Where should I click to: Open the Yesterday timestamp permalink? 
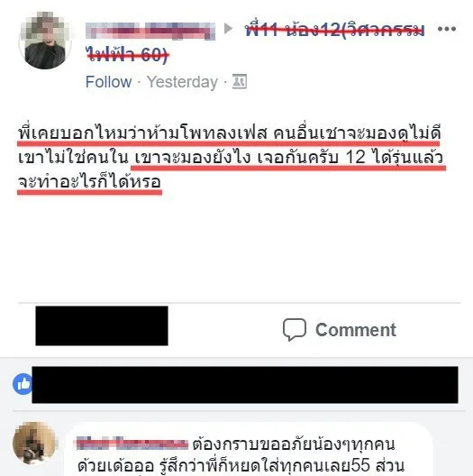pos(182,82)
